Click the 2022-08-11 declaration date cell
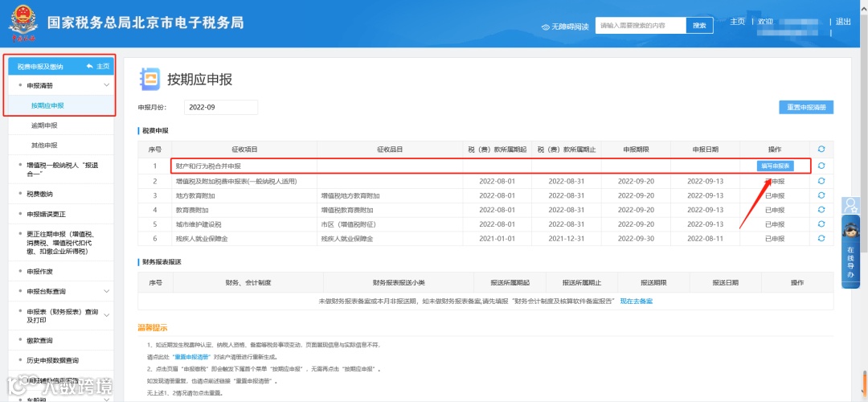868x402 pixels. 706,239
